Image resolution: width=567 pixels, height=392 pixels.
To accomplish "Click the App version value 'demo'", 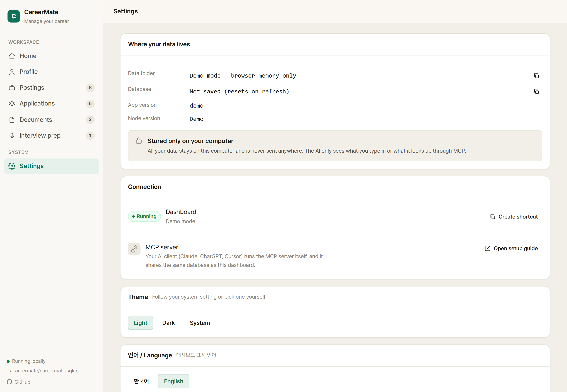I will (x=196, y=106).
